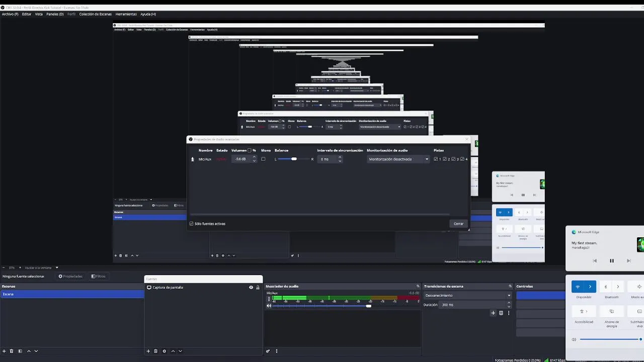This screenshot has height=362, width=644.
Task: Click Propiedades button above scenes
Action: click(x=70, y=276)
